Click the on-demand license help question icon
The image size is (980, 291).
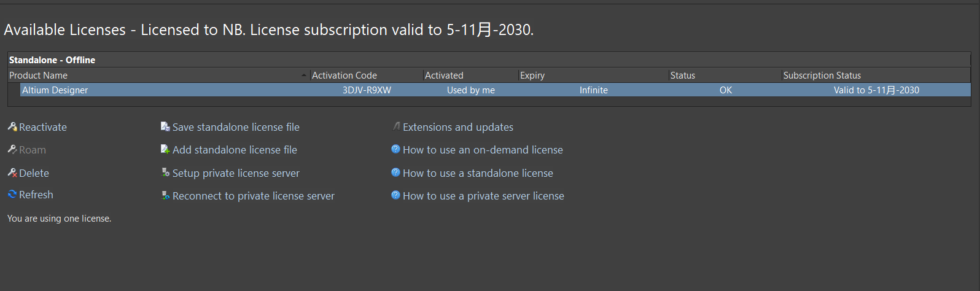click(395, 149)
